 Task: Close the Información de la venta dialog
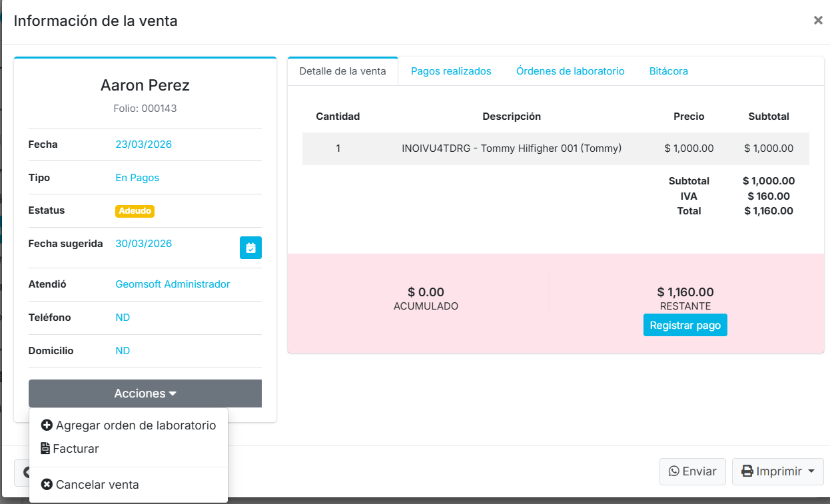click(x=818, y=21)
